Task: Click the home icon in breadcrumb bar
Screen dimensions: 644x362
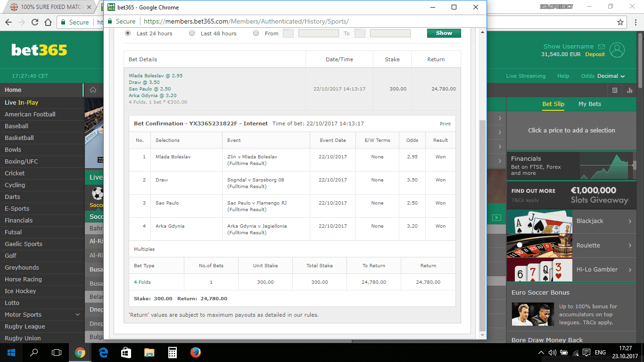Action: tap(93, 90)
